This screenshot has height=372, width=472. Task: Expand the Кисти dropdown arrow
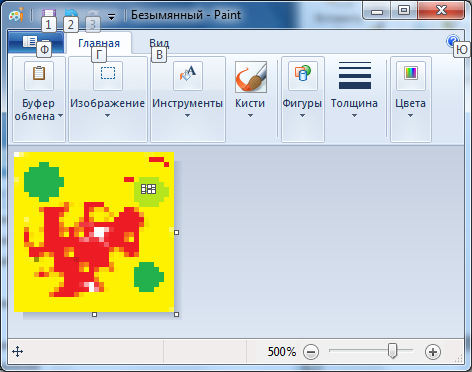(250, 116)
